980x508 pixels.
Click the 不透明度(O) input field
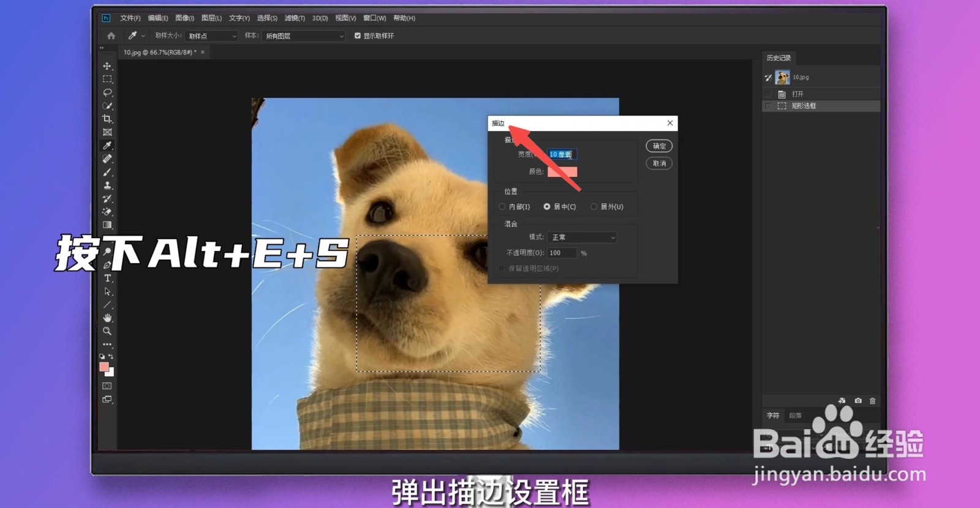[x=562, y=253]
